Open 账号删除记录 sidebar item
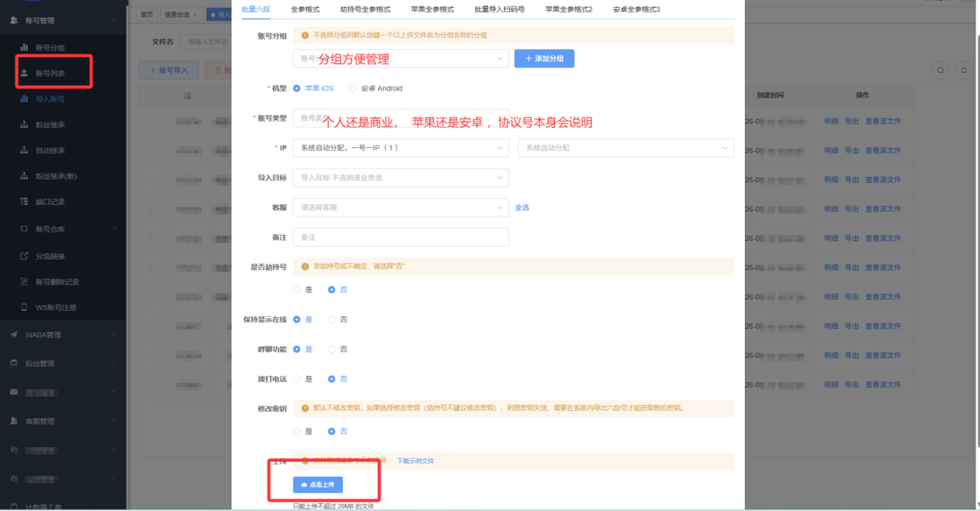Screen dimensions: 980x511 click(x=57, y=282)
